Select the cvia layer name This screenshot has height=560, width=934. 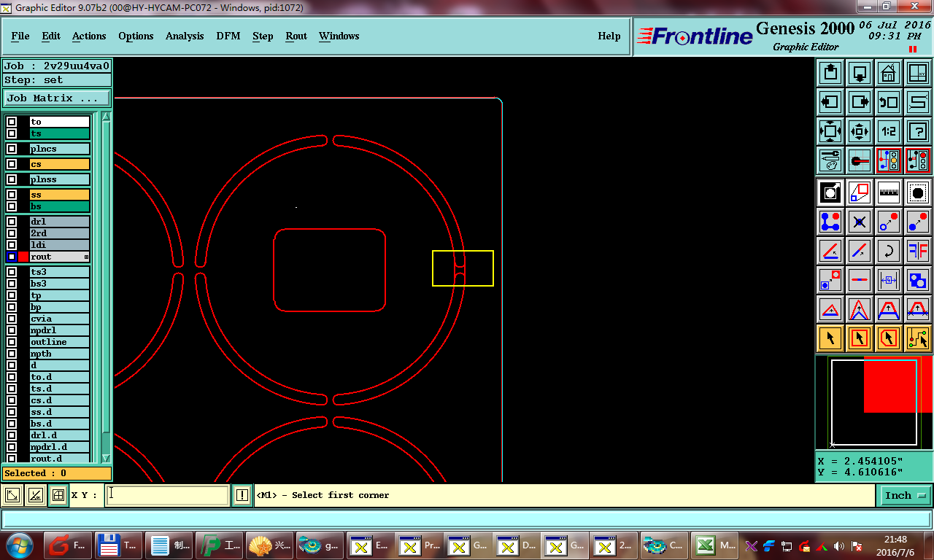click(60, 319)
